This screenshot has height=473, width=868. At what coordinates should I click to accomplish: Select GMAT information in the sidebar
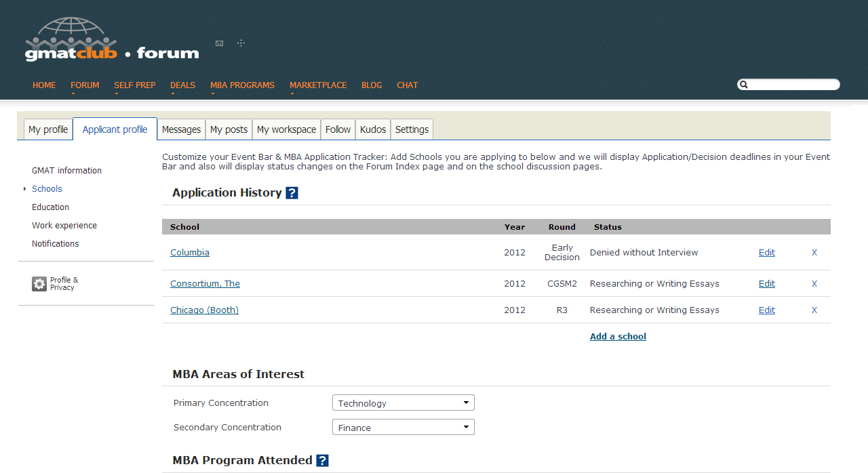[66, 171]
